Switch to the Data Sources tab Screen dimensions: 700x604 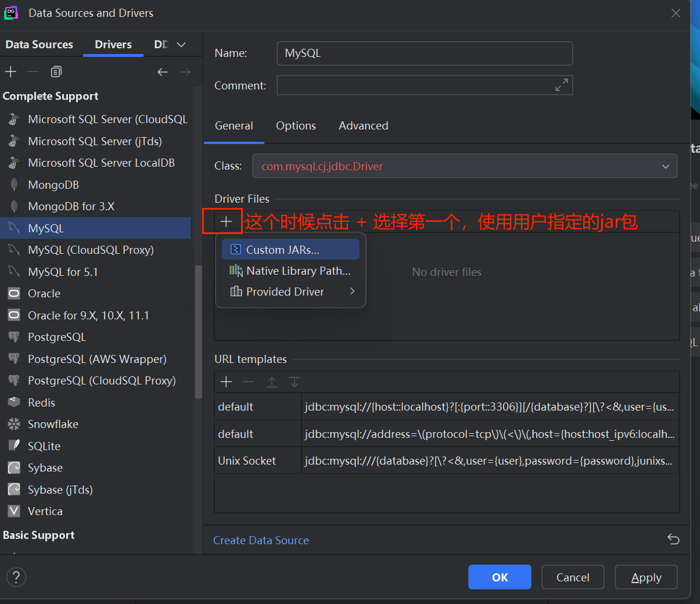coord(40,45)
